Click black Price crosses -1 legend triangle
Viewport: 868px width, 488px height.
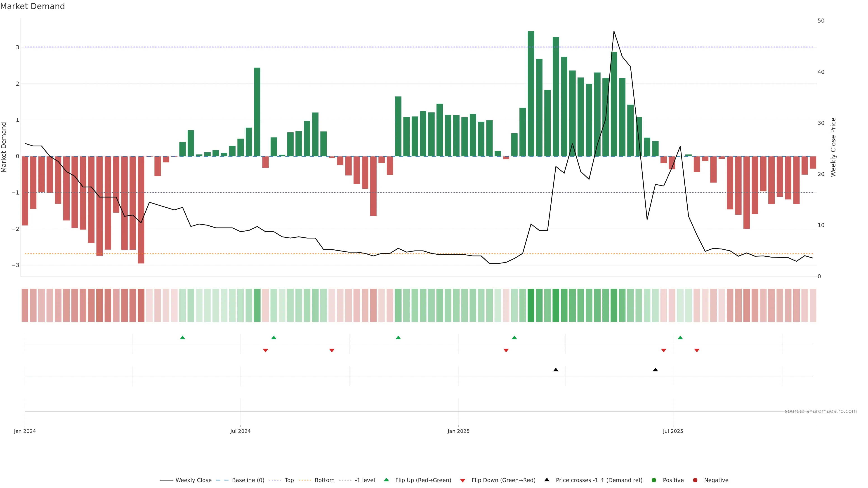coord(547,480)
